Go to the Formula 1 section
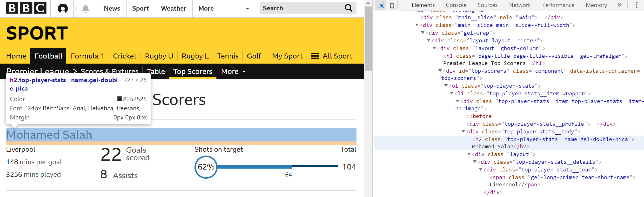The image size is (644, 197). click(x=87, y=56)
